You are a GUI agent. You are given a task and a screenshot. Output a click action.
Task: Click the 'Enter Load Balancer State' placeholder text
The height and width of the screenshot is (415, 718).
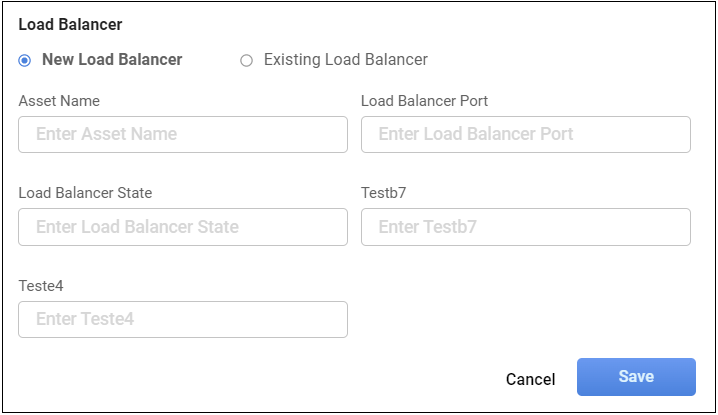coord(137,227)
